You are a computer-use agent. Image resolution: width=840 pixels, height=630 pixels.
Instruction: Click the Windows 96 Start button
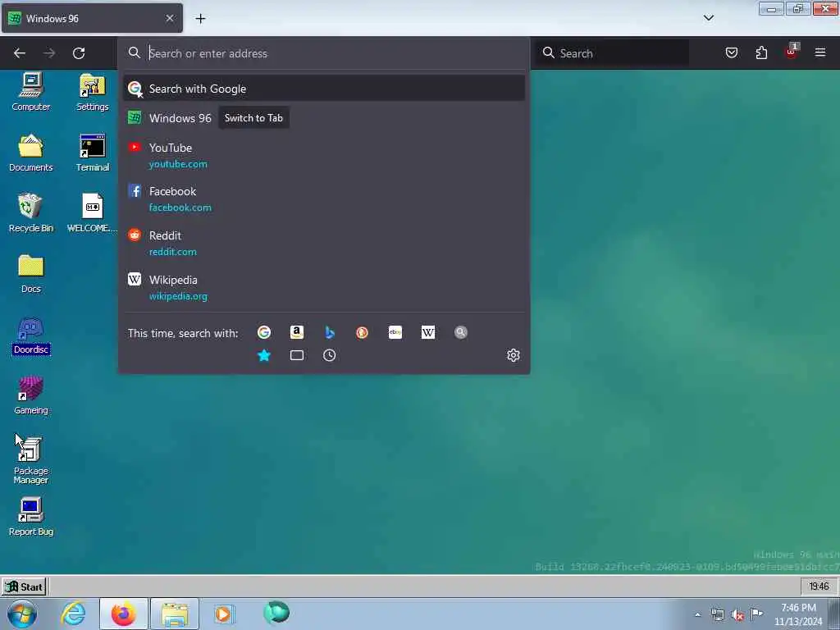click(x=24, y=587)
